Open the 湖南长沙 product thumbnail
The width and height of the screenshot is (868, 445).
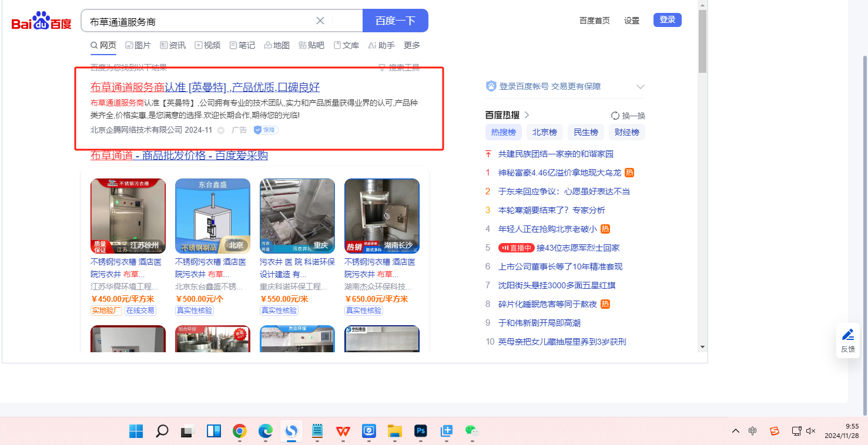(382, 216)
